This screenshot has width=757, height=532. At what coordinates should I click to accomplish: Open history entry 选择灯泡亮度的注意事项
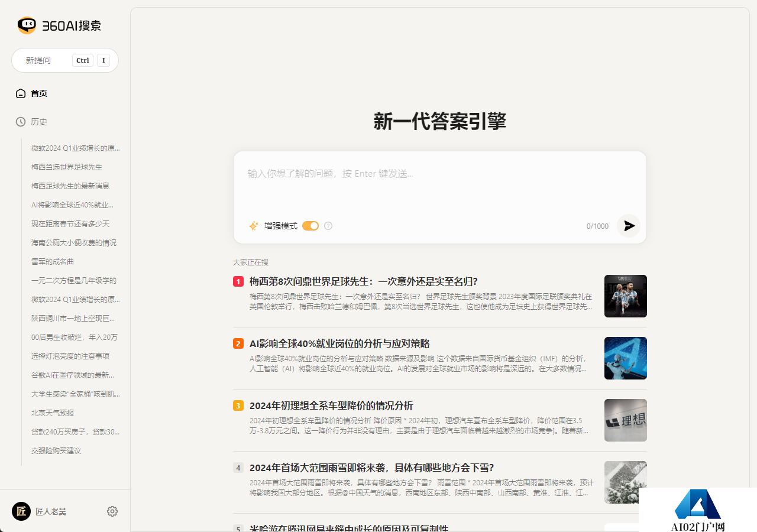pos(70,356)
